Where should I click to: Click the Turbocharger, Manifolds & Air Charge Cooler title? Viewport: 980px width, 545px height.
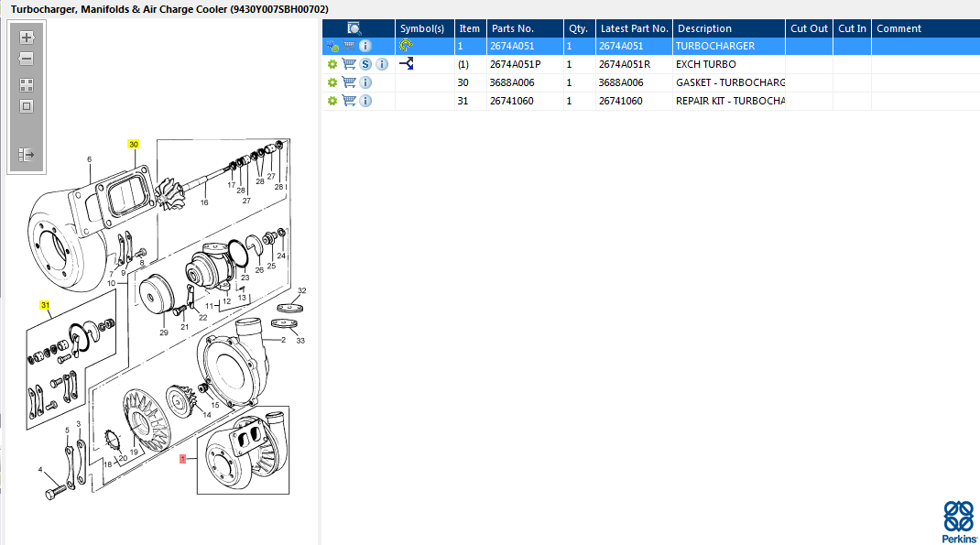pyautogui.click(x=169, y=9)
